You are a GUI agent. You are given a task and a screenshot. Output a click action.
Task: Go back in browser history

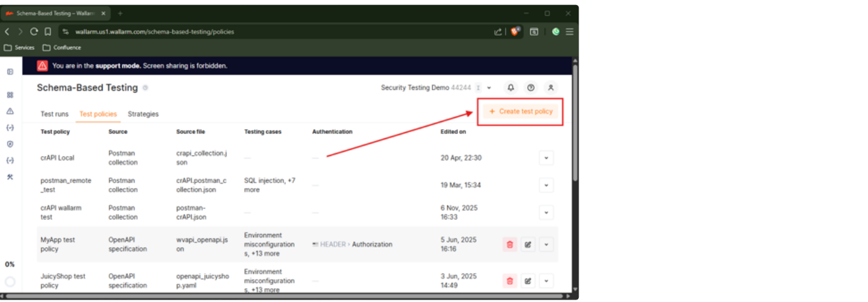[x=8, y=31]
